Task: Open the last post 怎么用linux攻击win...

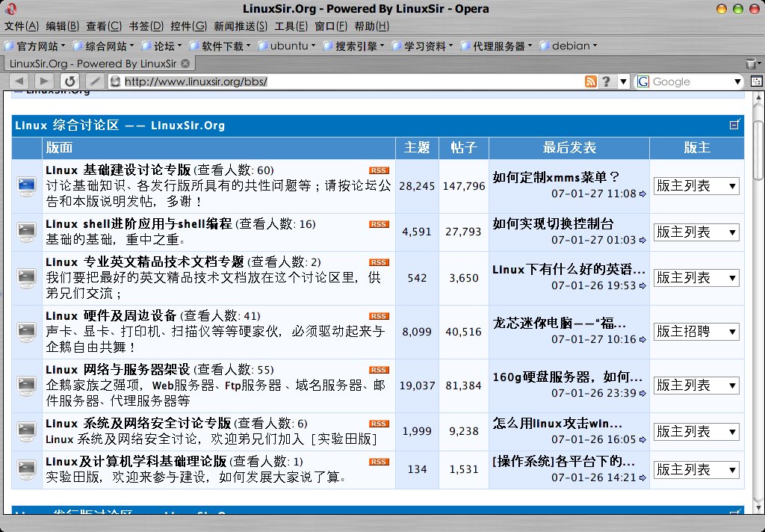Action: click(557, 423)
